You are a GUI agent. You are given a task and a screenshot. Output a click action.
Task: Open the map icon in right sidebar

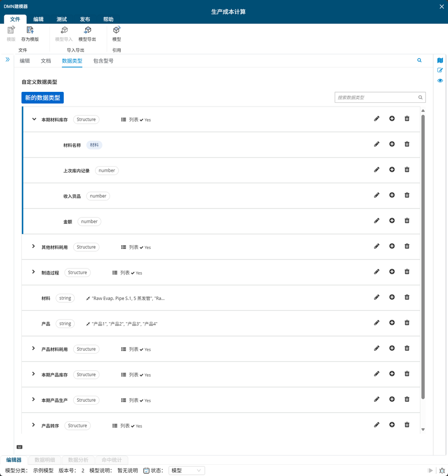[440, 60]
